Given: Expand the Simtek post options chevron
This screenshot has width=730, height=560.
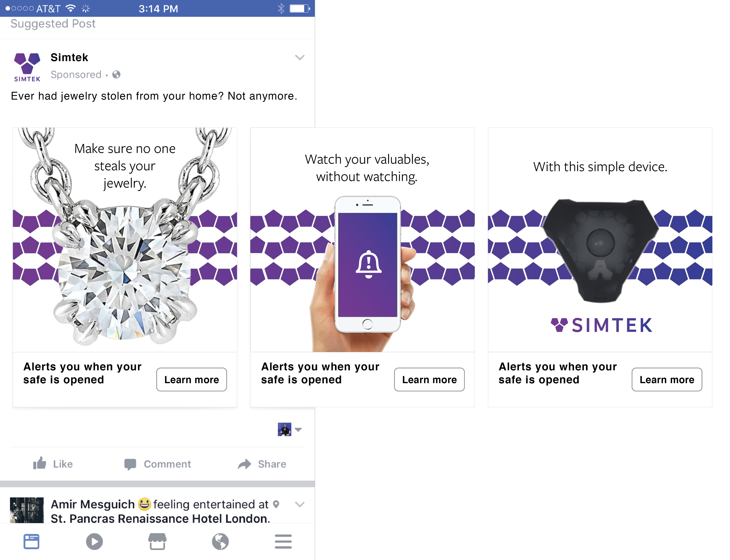Looking at the screenshot, I should 300,58.
